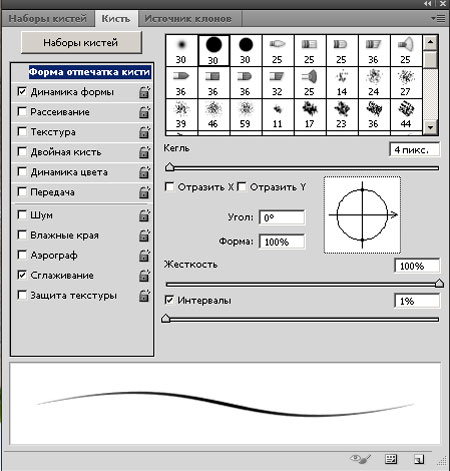Choose the brush preset sized 39
This screenshot has height=471, width=450.
click(x=181, y=115)
